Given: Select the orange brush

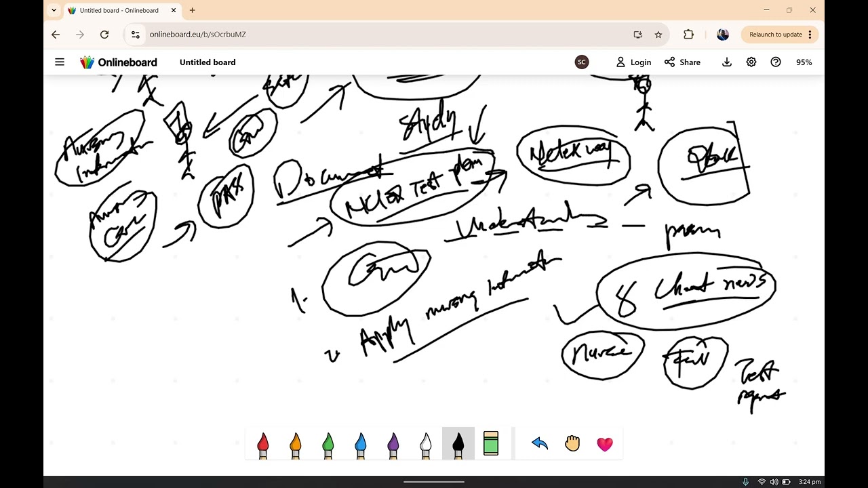Looking at the screenshot, I should pyautogui.click(x=296, y=444).
